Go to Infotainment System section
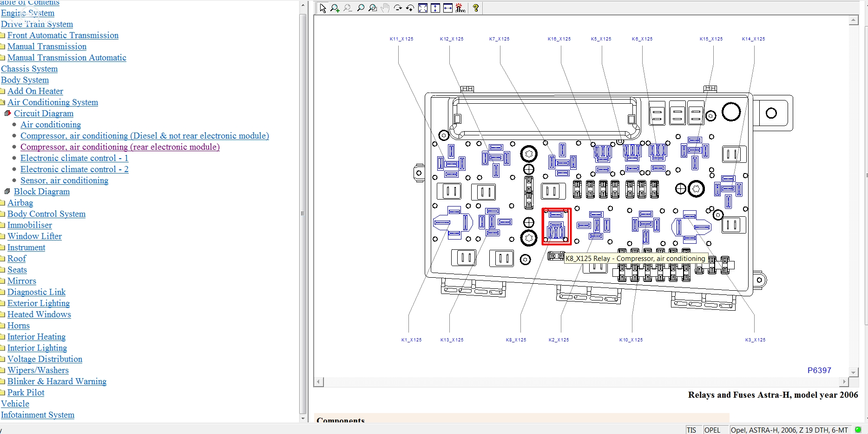Viewport: 868px width, 434px height. (38, 415)
